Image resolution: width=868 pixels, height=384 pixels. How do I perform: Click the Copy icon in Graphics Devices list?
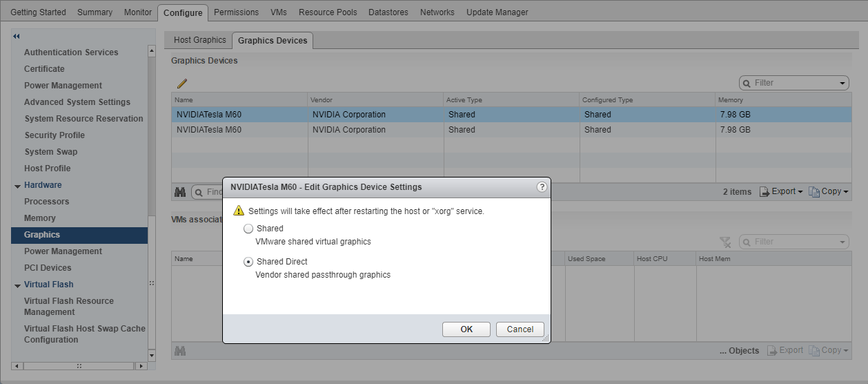pyautogui.click(x=814, y=191)
